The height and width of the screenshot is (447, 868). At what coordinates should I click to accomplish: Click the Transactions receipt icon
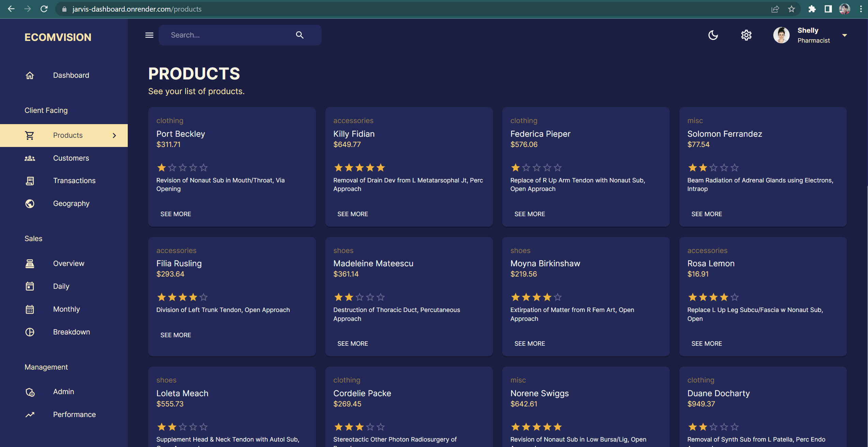click(x=30, y=181)
